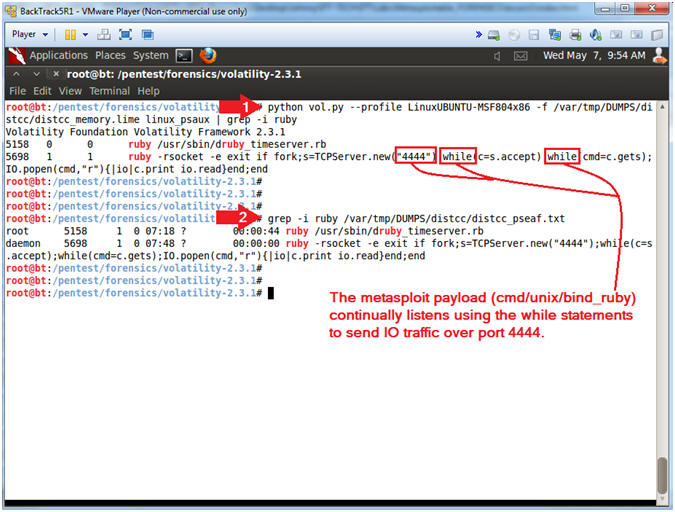Click the VMware pause/suspend icon
The height and width of the screenshot is (512, 675).
tap(70, 34)
